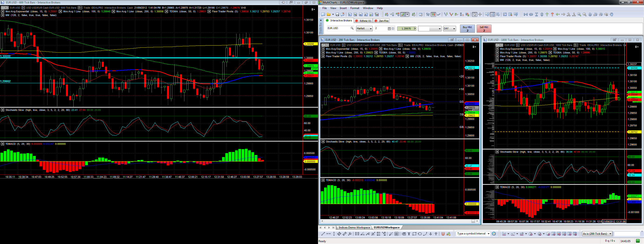Select the Zen-Fire broker tab

[382, 21]
